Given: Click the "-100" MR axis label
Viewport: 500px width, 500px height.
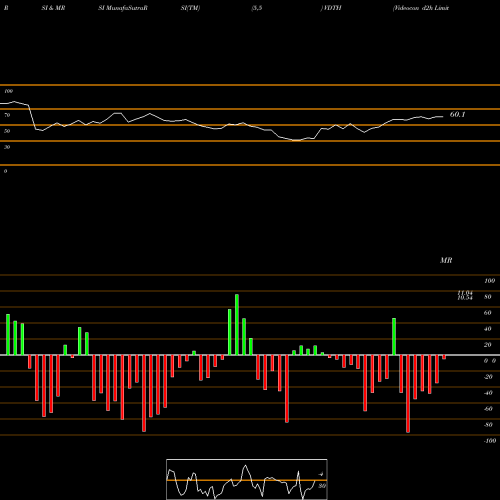Looking at the screenshot, I should (489, 441).
